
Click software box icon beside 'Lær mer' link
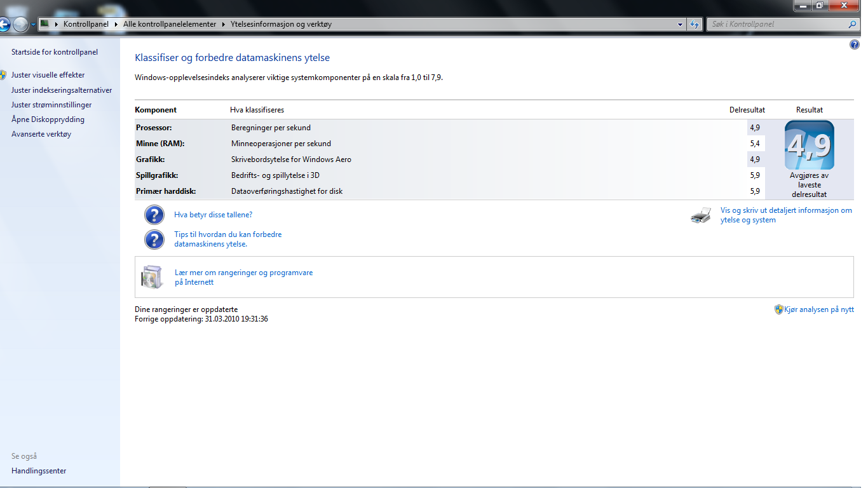[153, 277]
